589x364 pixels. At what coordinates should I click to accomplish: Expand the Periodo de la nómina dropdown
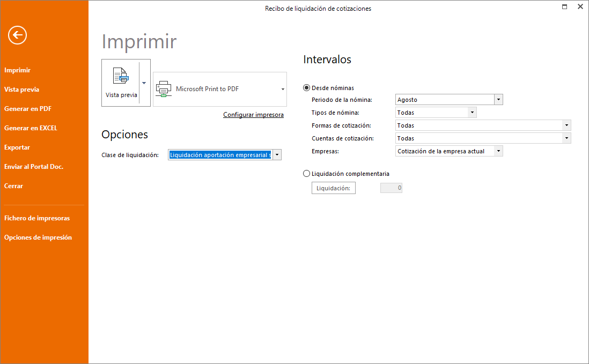point(498,100)
